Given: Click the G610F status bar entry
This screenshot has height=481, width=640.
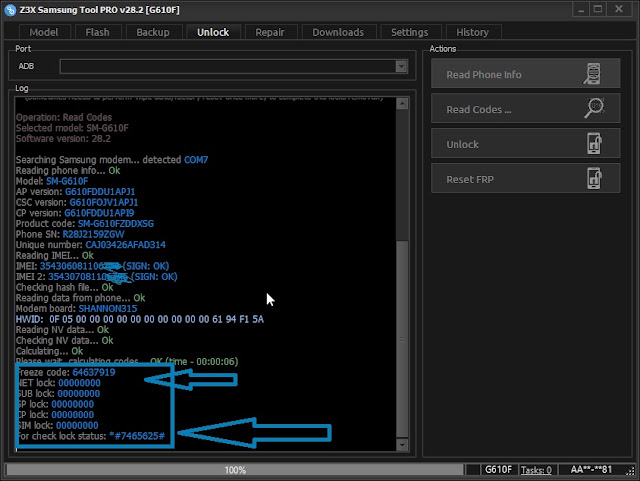Looking at the screenshot, I should 498,470.
